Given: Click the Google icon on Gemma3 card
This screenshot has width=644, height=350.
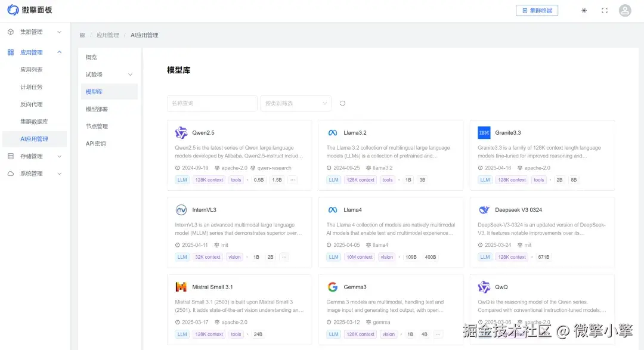Looking at the screenshot, I should coord(333,287).
